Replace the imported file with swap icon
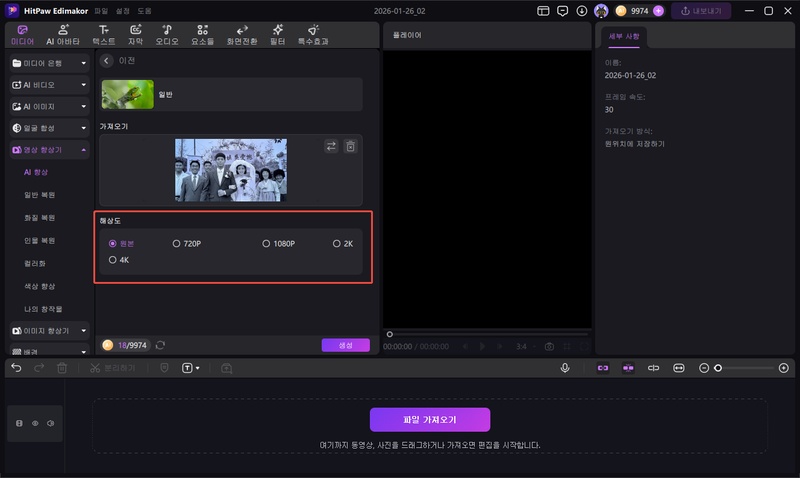This screenshot has height=478, width=800. coord(331,146)
